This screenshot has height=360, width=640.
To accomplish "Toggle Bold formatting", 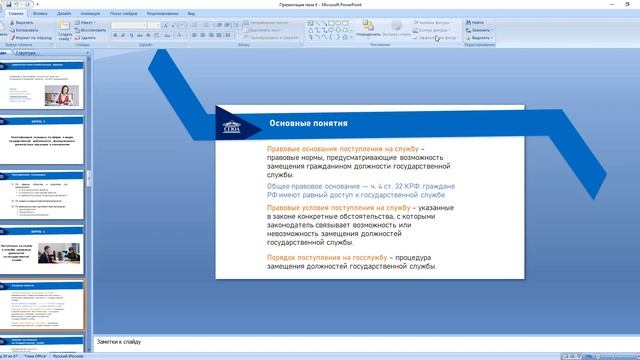I will tap(115, 36).
